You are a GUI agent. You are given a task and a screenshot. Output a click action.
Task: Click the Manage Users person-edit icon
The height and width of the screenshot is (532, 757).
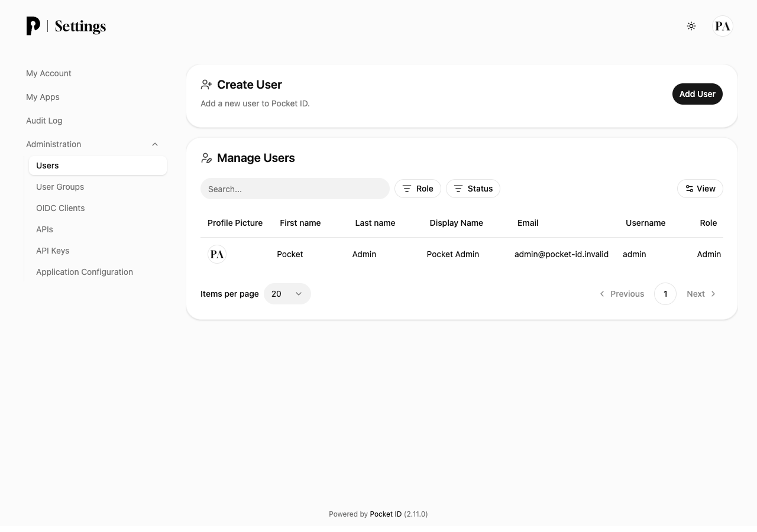206,158
